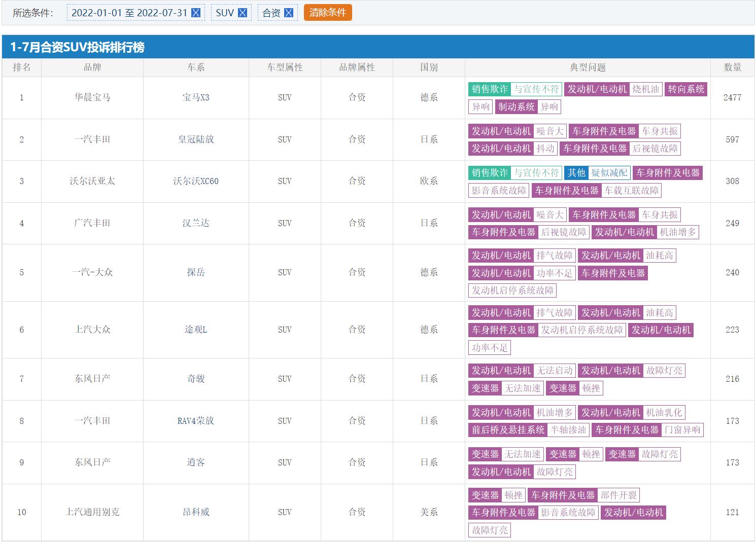
Task: Select 排气故障 tag in 途观L row
Action: point(555,313)
